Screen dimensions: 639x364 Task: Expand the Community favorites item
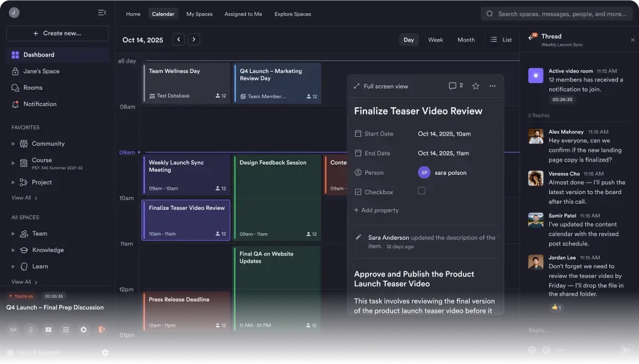pyautogui.click(x=13, y=144)
